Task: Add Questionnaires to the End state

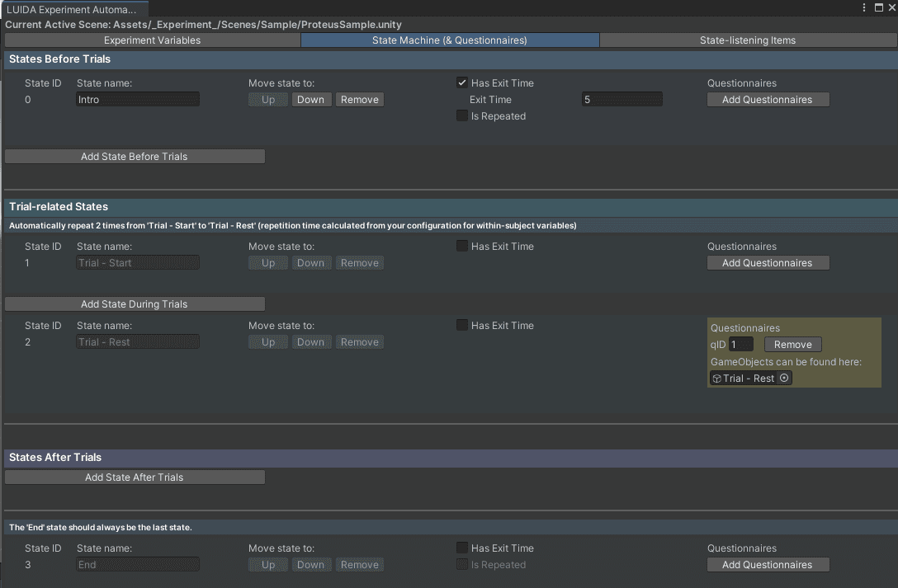Action: 768,565
